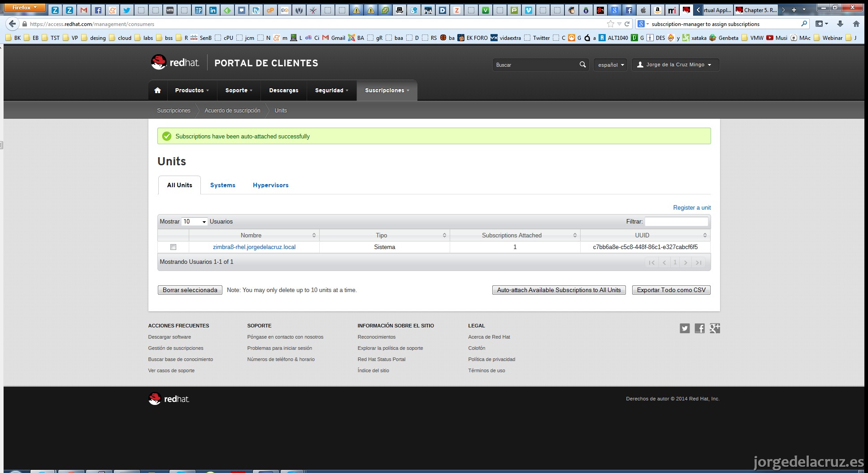The height and width of the screenshot is (473, 868).
Task: Sort by the Subscriptions Attached column
Action: tap(515, 235)
